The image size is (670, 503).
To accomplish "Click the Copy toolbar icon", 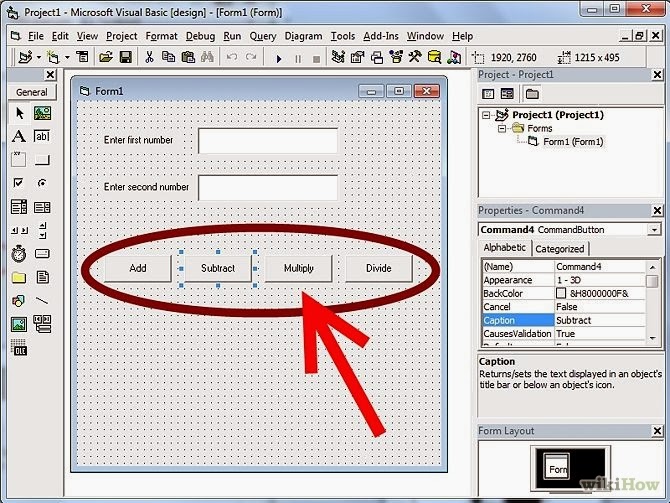I will point(168,57).
